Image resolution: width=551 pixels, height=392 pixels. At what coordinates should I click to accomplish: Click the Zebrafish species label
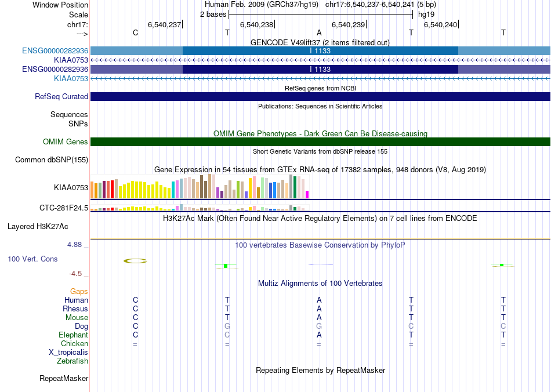72,361
